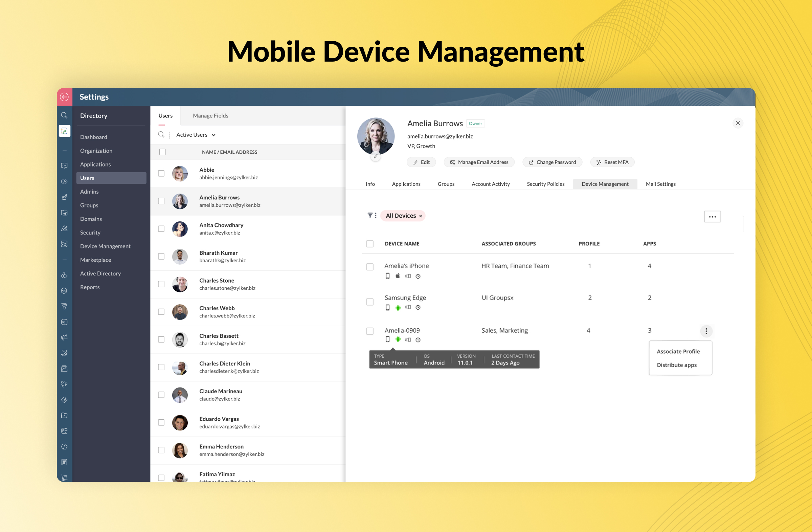812x532 pixels.
Task: Click the megaphone icon in left rail
Action: [64, 337]
